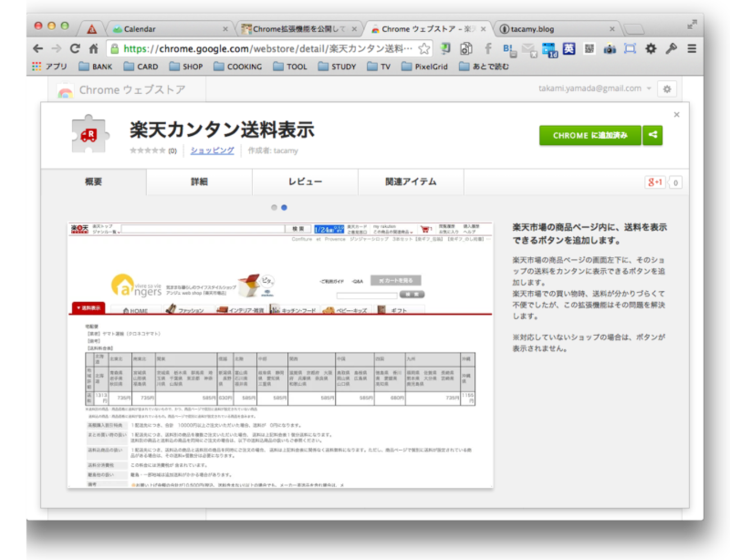Screen dimensions: 730x560
Task: Open the Facebook extension icon
Action: pyautogui.click(x=488, y=49)
